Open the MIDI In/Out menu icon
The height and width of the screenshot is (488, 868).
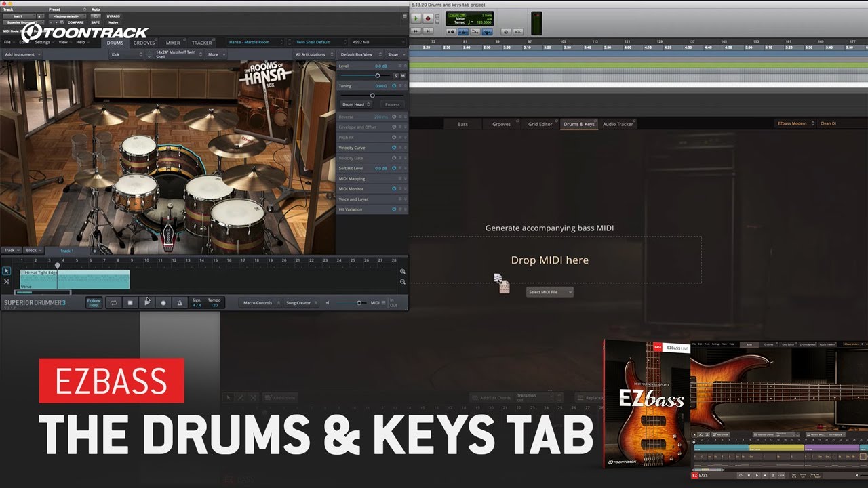(x=383, y=303)
